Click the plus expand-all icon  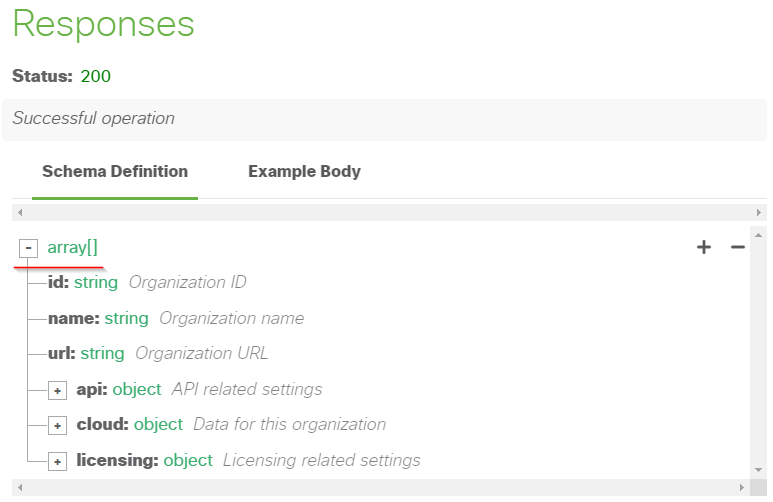click(704, 247)
